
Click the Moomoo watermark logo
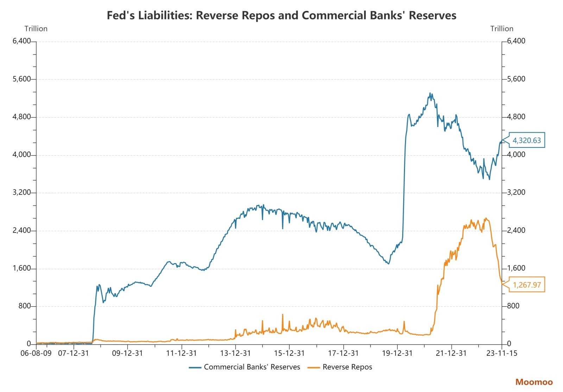(534, 382)
